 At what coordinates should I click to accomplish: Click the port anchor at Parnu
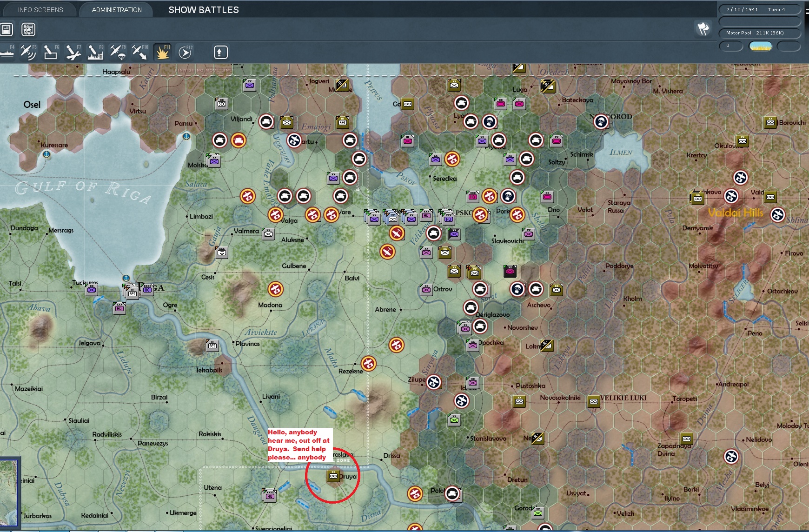pos(186,136)
